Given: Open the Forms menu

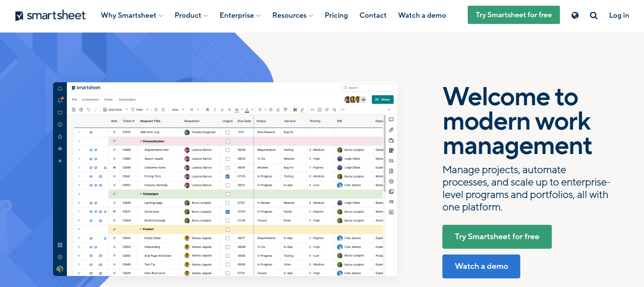Looking at the screenshot, I should [x=108, y=99].
